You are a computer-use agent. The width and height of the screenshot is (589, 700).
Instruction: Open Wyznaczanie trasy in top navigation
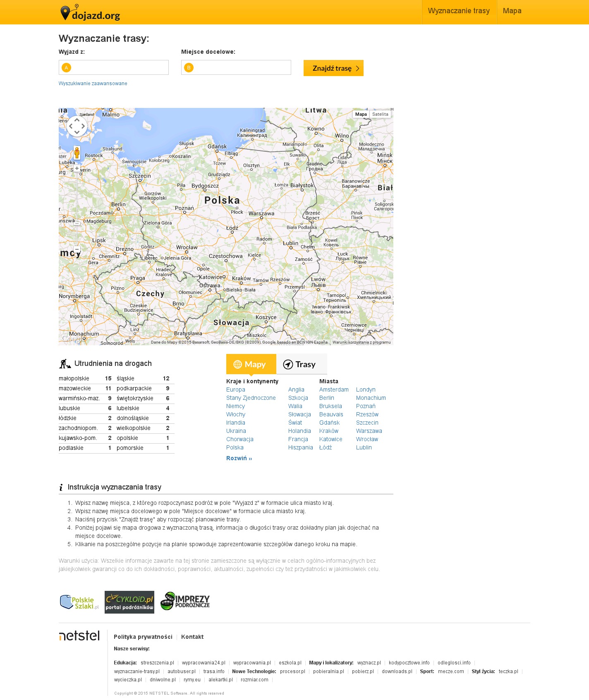459,11
